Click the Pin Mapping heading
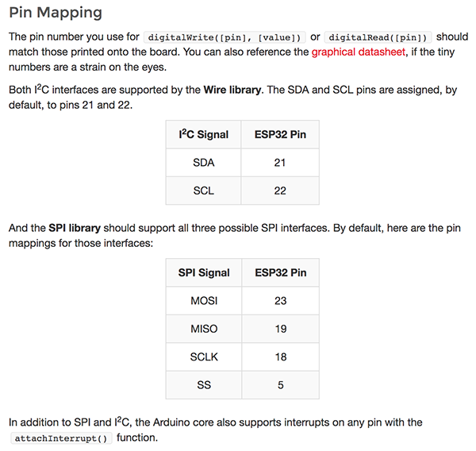This screenshot has width=476, height=451. click(x=56, y=13)
